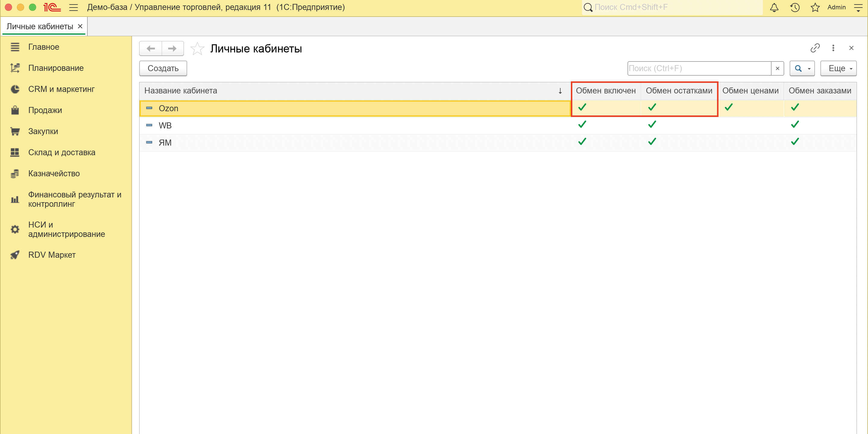Click WB Обмен включен checkmark
Viewport: 868px width, 434px height.
pyautogui.click(x=582, y=125)
